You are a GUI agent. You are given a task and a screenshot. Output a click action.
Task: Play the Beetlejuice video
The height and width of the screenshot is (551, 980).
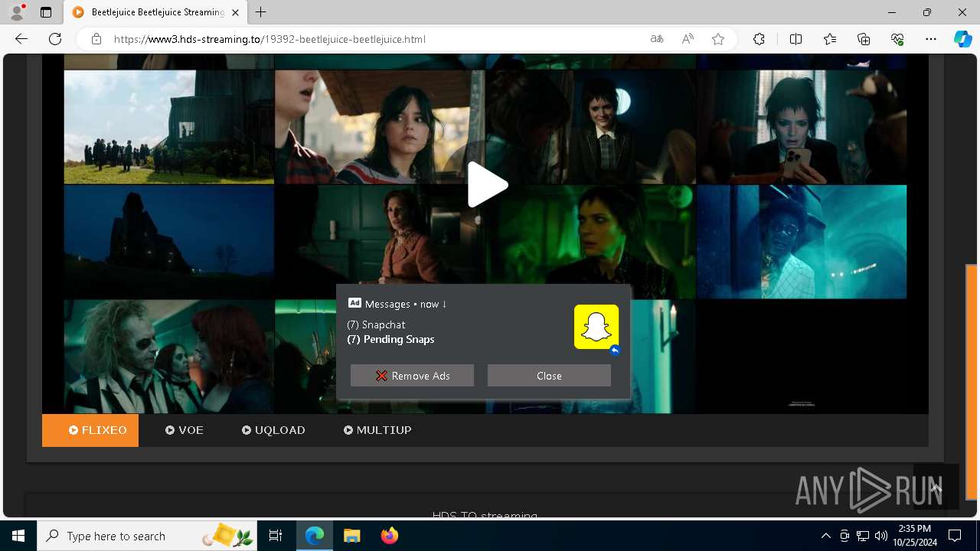[488, 184]
